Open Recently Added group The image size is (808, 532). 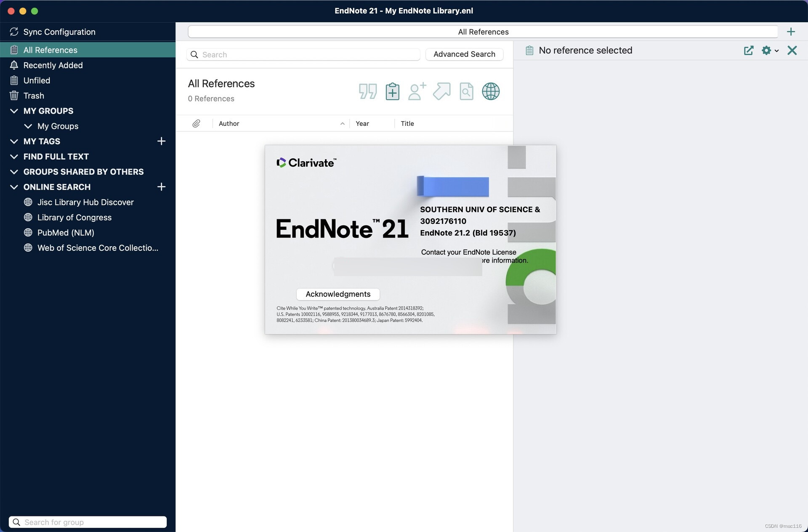tap(53, 65)
